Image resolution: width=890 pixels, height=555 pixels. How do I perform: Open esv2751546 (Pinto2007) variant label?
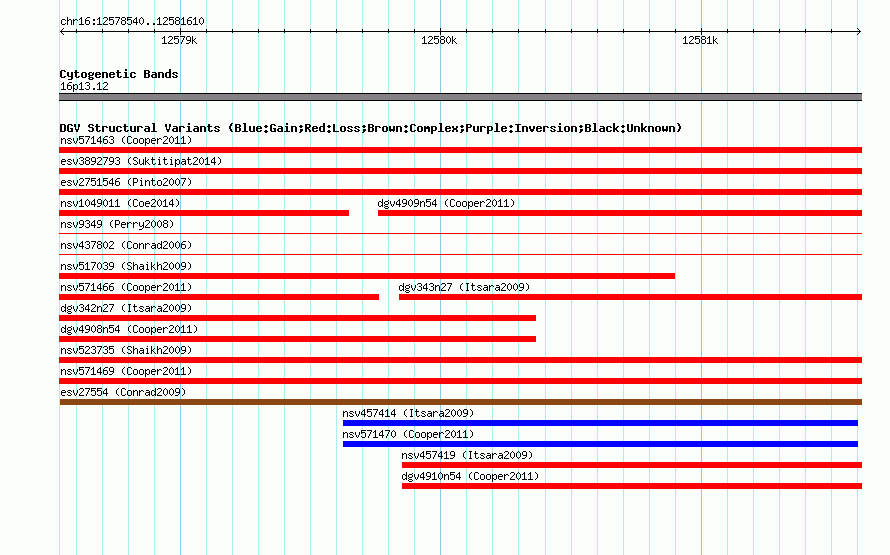(126, 182)
